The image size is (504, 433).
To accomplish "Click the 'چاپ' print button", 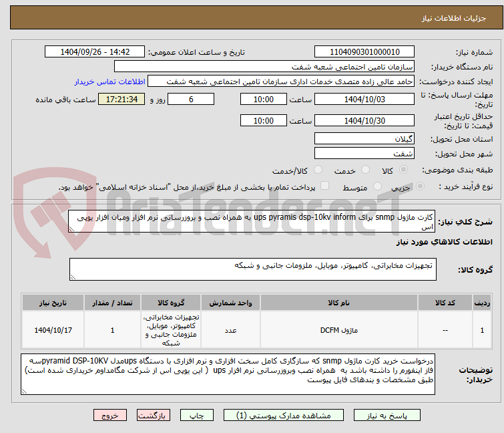I will tap(197, 416).
